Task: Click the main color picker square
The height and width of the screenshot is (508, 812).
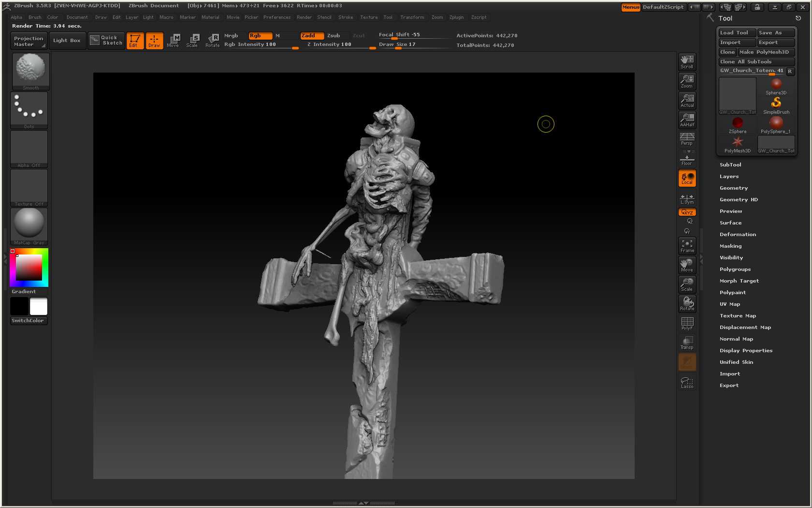Action: pyautogui.click(x=29, y=268)
